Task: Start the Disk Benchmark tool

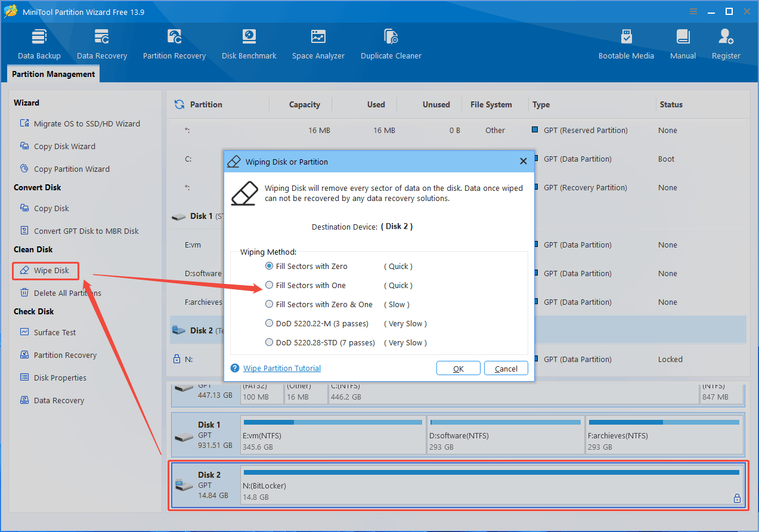Action: (249, 44)
